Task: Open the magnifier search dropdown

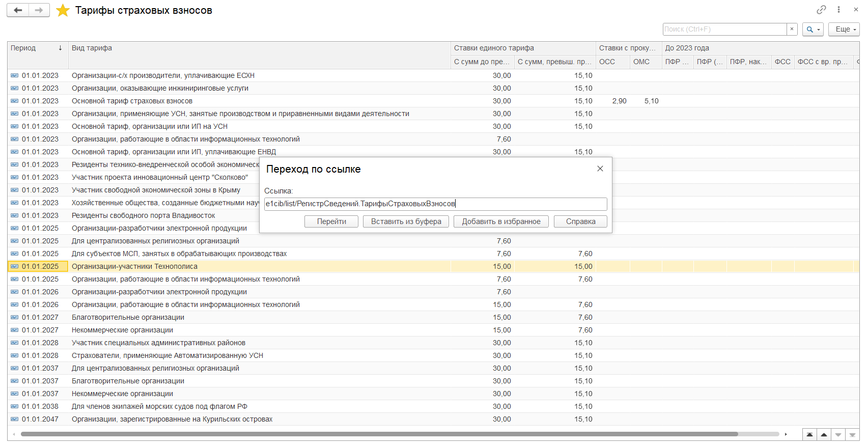Action: 813,30
